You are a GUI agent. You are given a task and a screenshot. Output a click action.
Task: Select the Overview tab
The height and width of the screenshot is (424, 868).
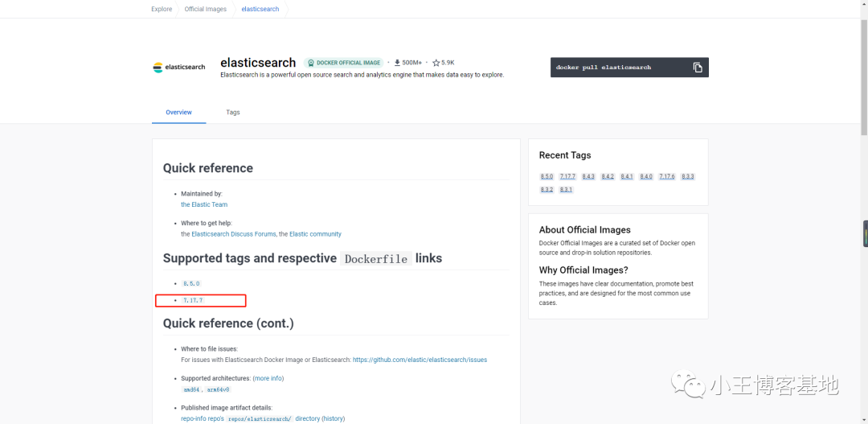(x=178, y=113)
